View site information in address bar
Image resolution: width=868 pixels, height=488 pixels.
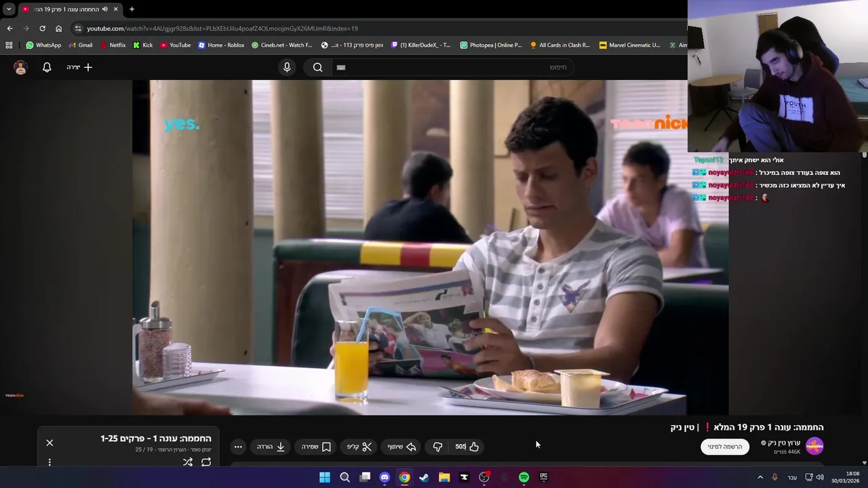pyautogui.click(x=78, y=28)
